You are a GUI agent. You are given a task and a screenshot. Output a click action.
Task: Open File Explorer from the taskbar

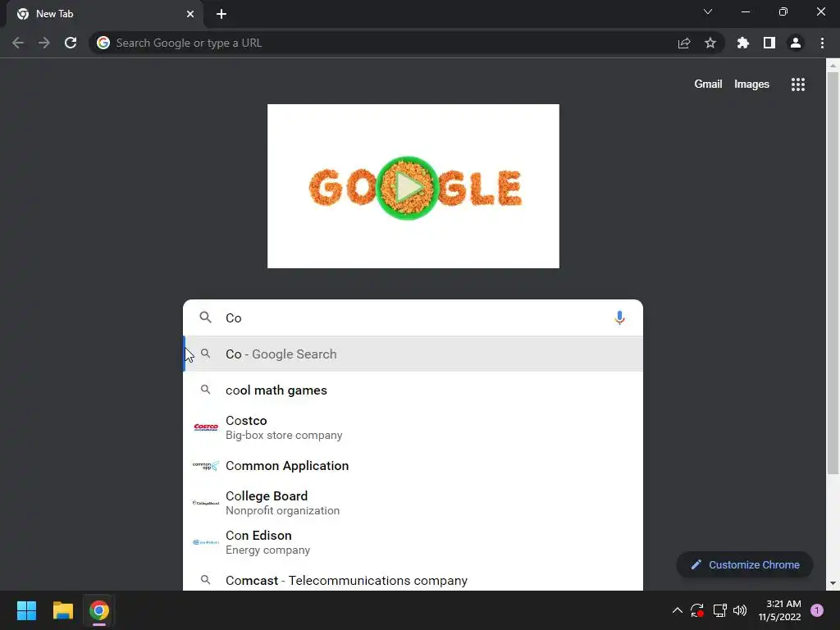tap(62, 610)
